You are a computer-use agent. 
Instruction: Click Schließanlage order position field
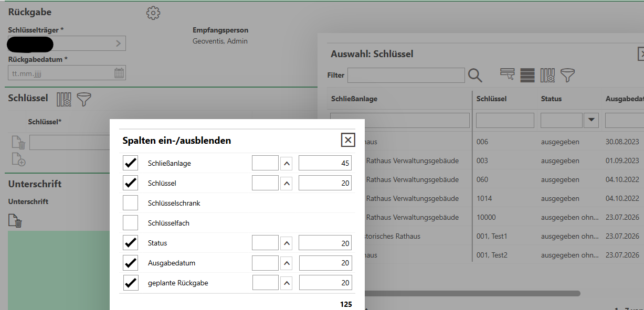click(265, 163)
